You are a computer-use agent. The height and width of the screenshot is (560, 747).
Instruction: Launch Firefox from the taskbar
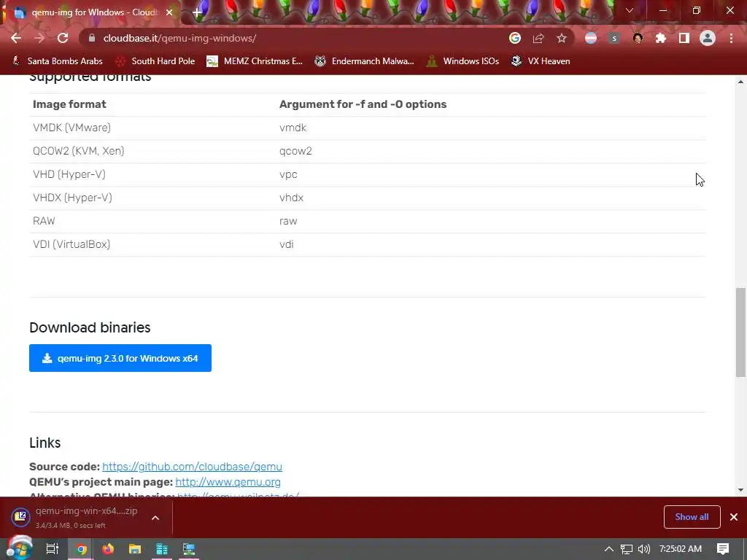[108, 549]
